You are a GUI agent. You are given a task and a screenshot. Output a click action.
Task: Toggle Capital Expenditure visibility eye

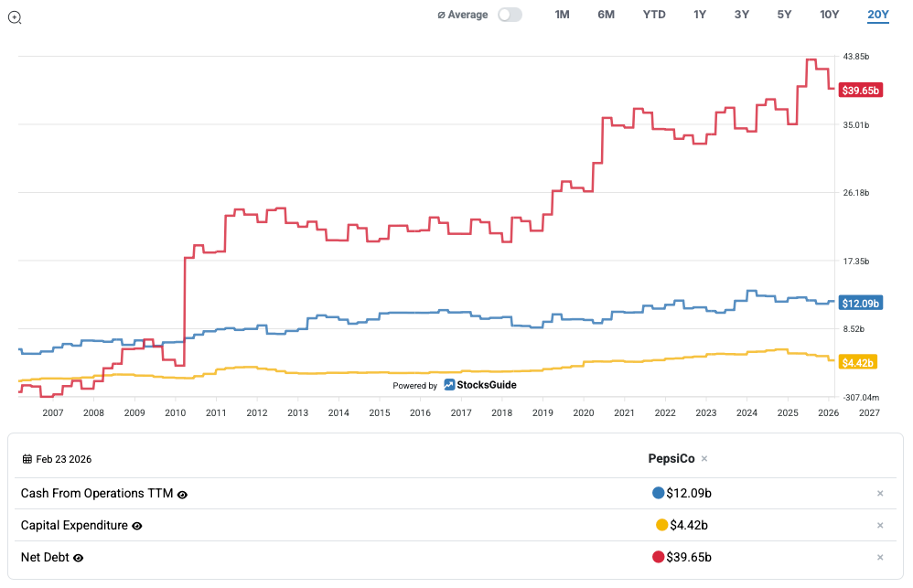coord(137,526)
